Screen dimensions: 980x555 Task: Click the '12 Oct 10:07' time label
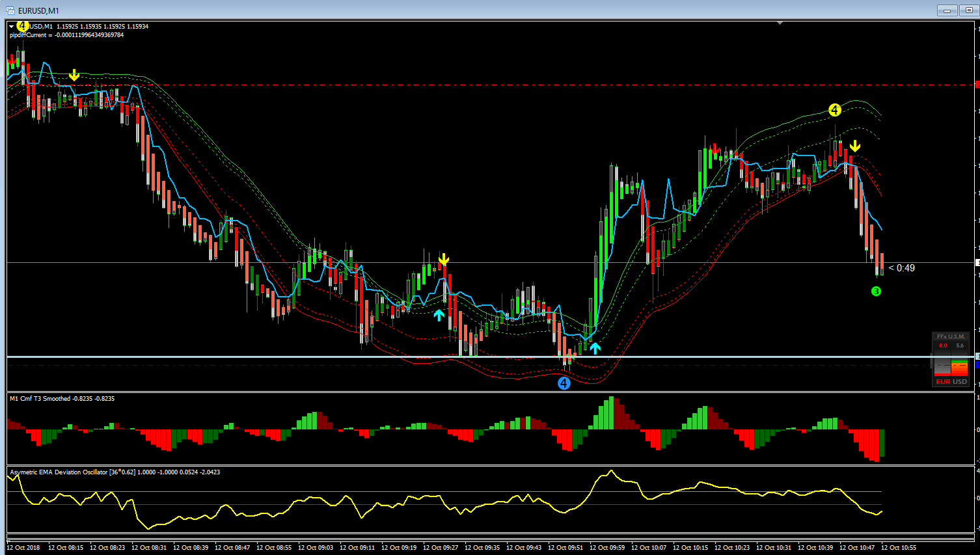point(649,548)
